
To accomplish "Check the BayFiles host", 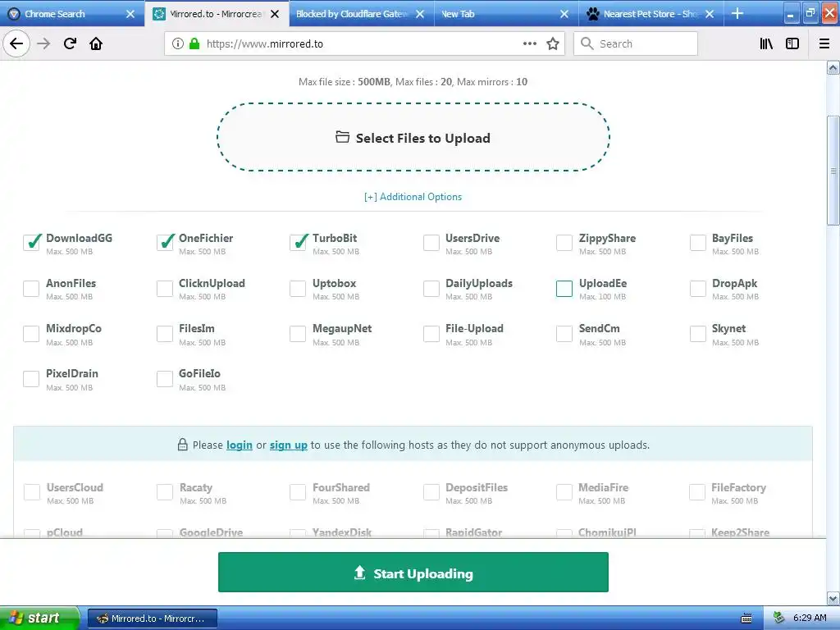I will (x=697, y=243).
